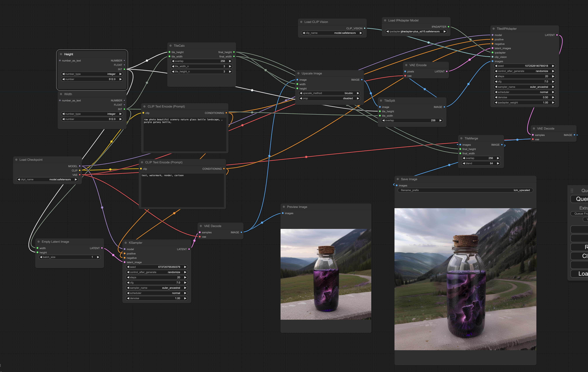This screenshot has height=372, width=588.
Task: Click the IMAGE output port on Upscale Image
Action: pos(362,80)
